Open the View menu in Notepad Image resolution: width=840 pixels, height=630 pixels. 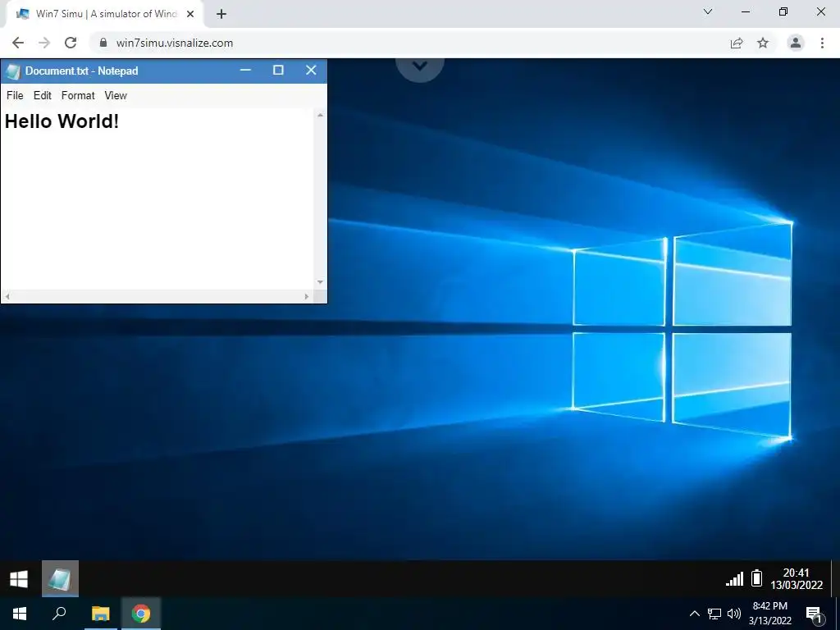coord(116,95)
